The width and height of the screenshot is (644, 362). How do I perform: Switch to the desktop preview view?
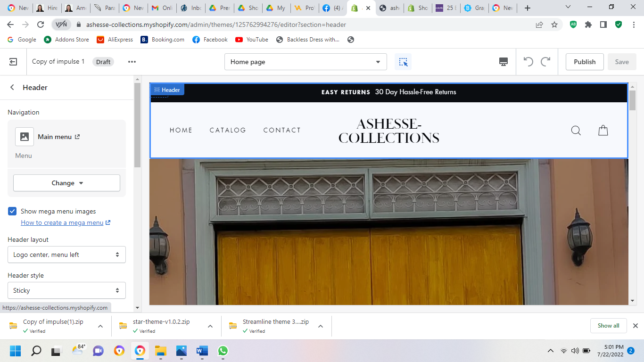(504, 62)
